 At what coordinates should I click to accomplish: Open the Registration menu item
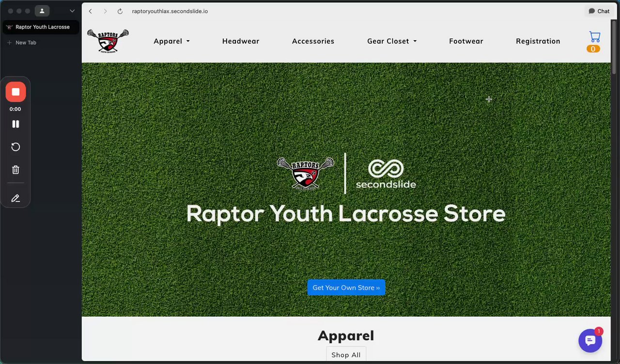click(x=538, y=41)
